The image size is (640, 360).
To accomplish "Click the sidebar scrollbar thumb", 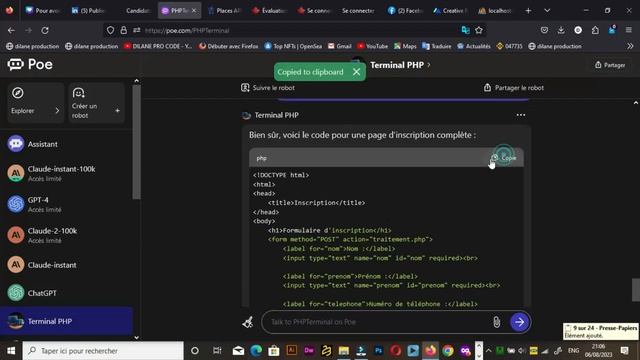I will click(136, 142).
